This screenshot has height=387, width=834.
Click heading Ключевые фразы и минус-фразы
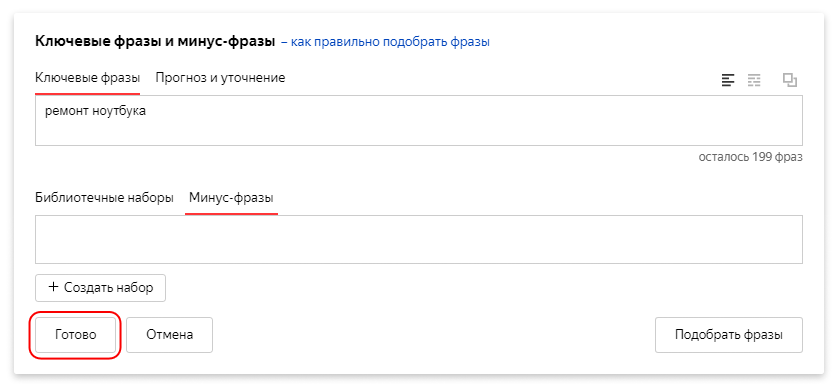[155, 42]
